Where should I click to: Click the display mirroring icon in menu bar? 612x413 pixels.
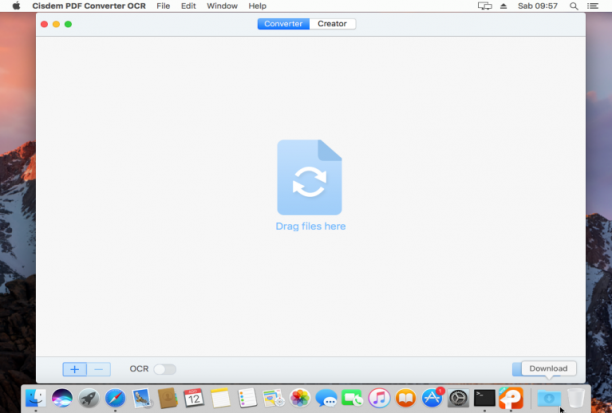485,6
